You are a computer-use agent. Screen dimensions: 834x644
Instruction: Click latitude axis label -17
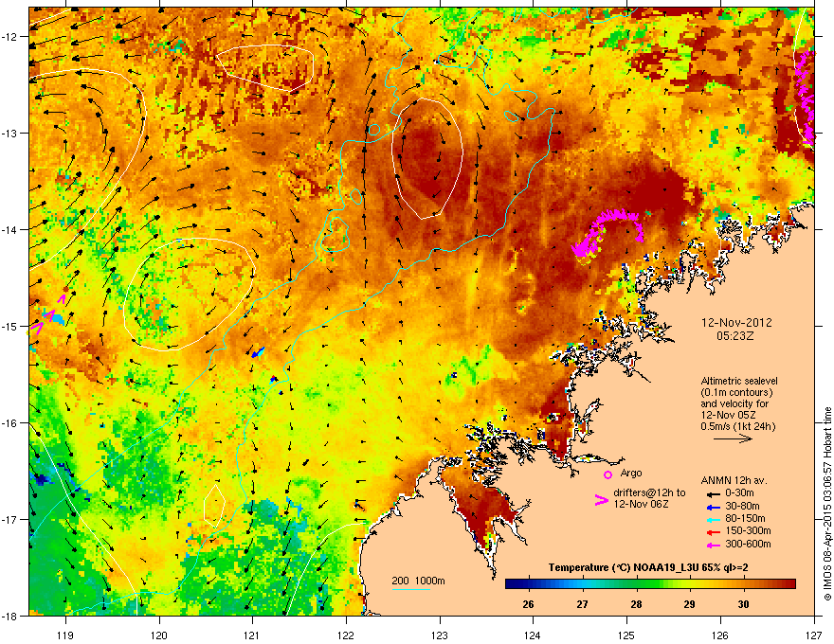tap(10, 519)
